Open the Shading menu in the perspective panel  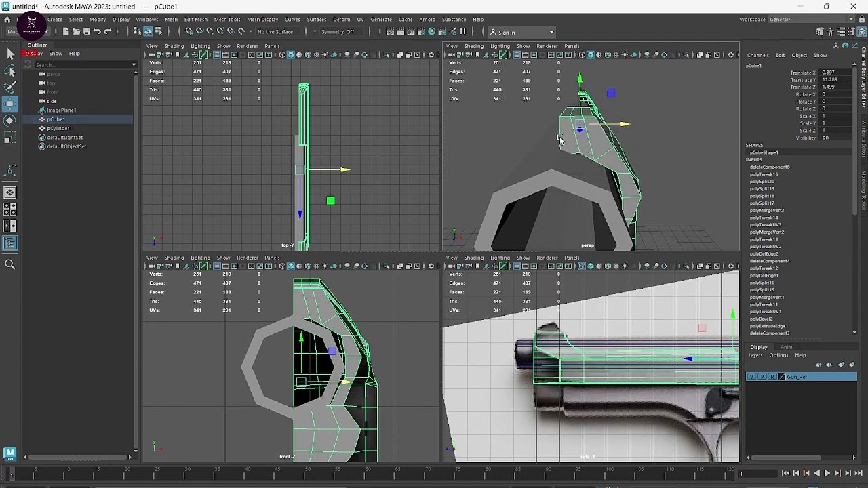click(473, 46)
